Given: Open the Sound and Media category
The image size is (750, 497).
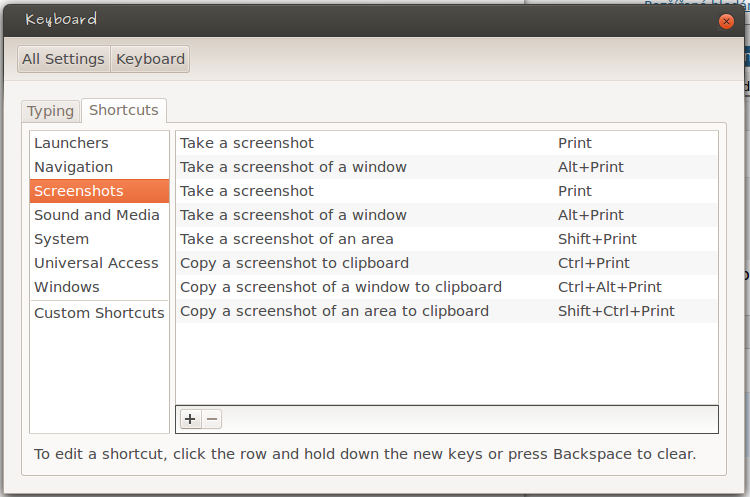Looking at the screenshot, I should (x=99, y=215).
